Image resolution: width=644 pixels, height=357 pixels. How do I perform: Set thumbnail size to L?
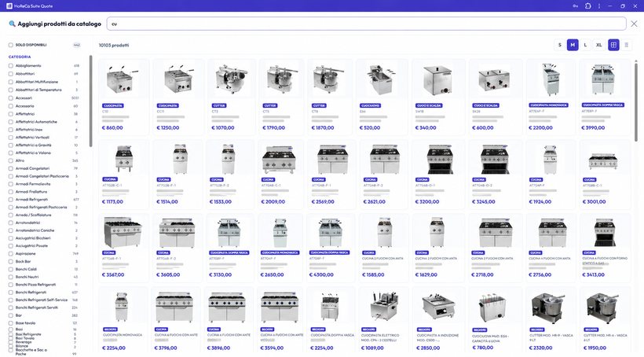[585, 45]
